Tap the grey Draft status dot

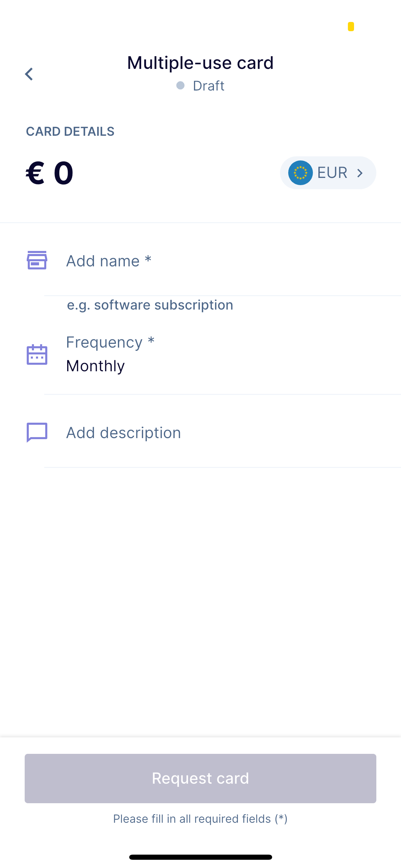(x=180, y=85)
